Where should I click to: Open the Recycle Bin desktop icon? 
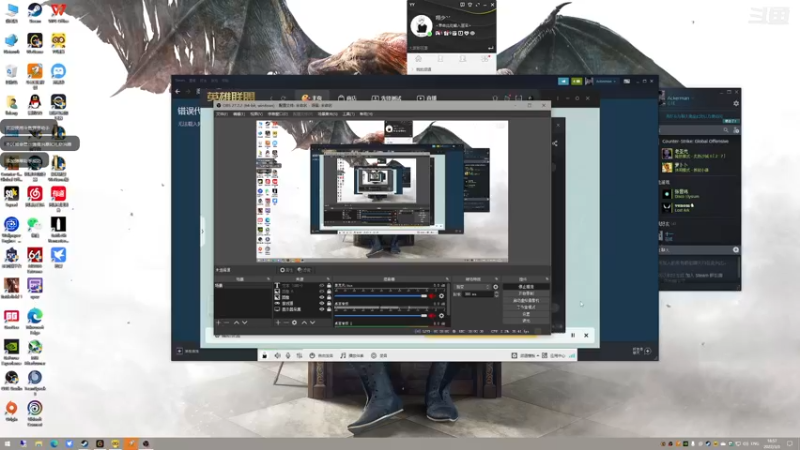point(11,71)
